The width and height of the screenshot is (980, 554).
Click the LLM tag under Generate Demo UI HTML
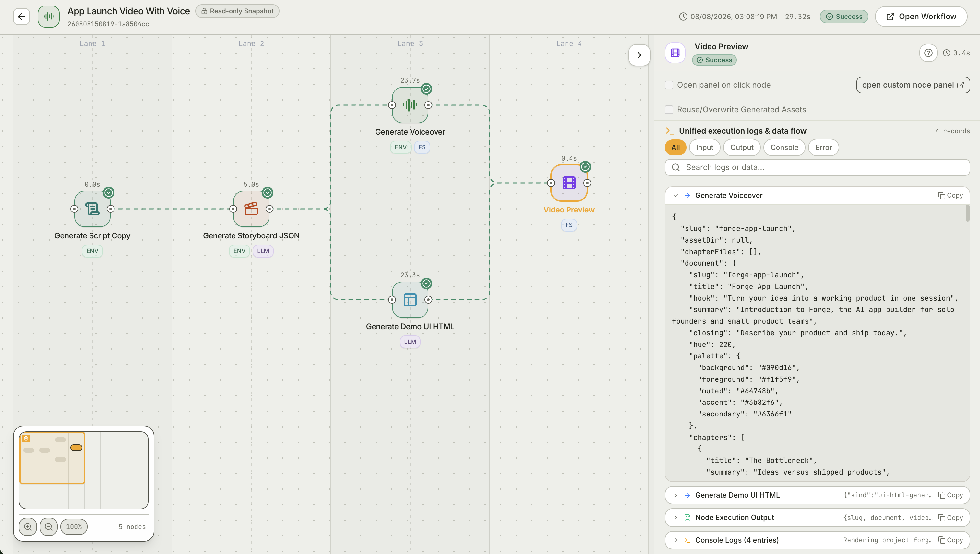coord(410,342)
